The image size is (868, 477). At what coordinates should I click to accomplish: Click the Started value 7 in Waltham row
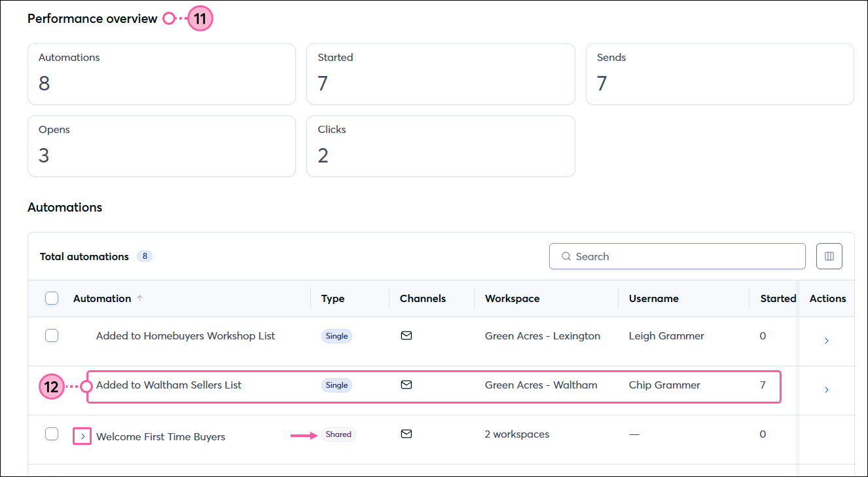tap(763, 385)
